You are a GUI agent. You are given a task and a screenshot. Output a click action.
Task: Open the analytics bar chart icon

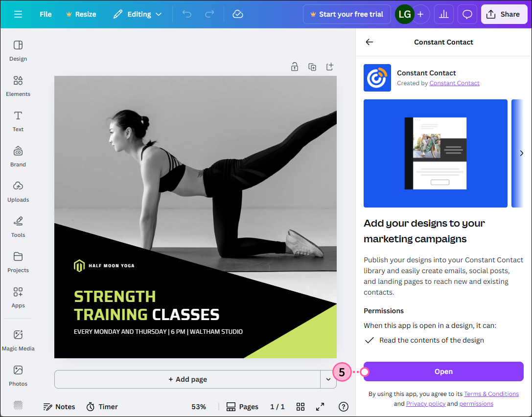tap(444, 14)
